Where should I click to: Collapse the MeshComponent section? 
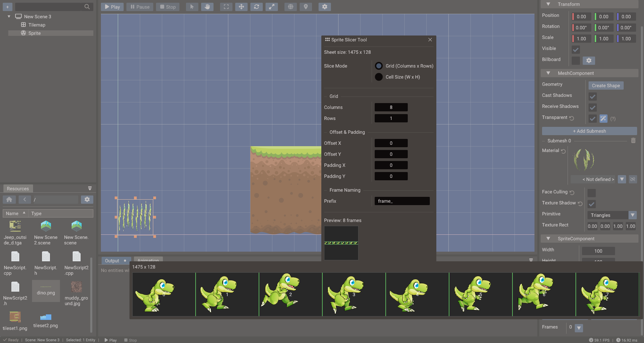548,73
